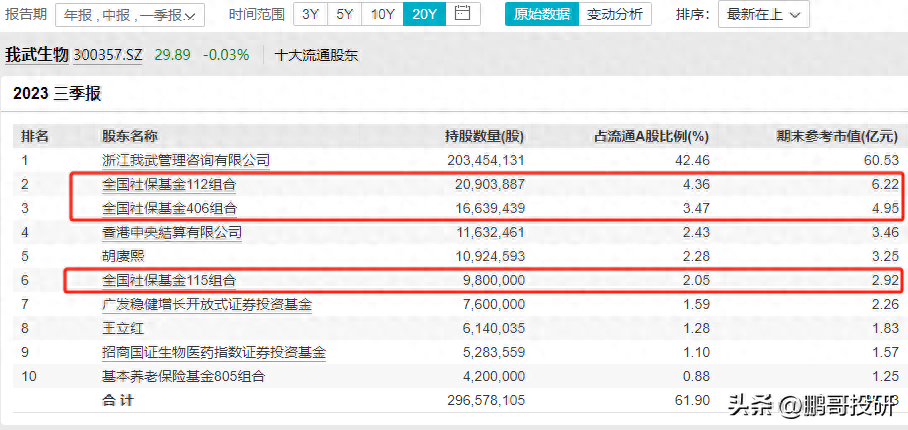The width and height of the screenshot is (908, 430).
Task: Click the 股东名称 column header
Action: click(x=130, y=137)
